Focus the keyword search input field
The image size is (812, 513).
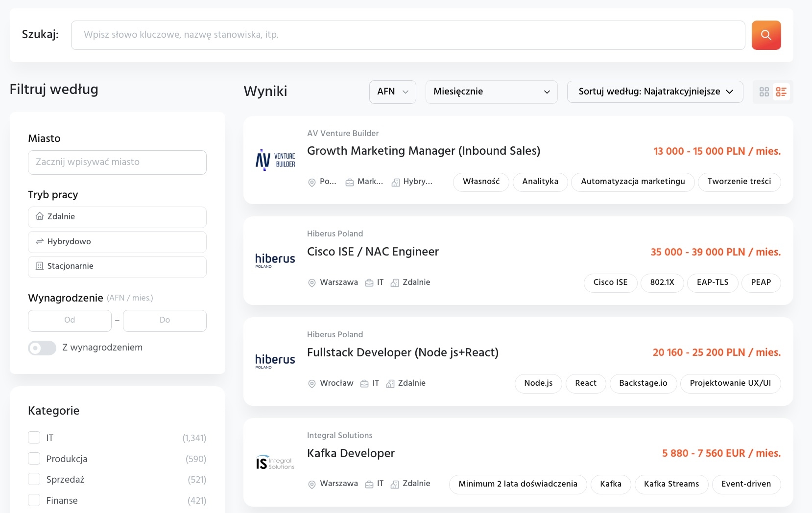coord(408,35)
